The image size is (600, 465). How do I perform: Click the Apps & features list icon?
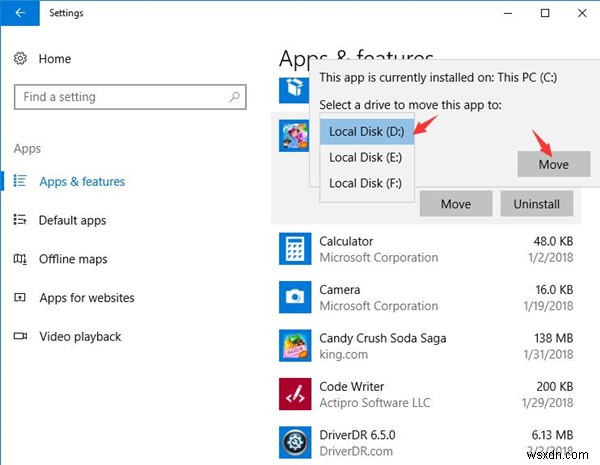[x=20, y=181]
